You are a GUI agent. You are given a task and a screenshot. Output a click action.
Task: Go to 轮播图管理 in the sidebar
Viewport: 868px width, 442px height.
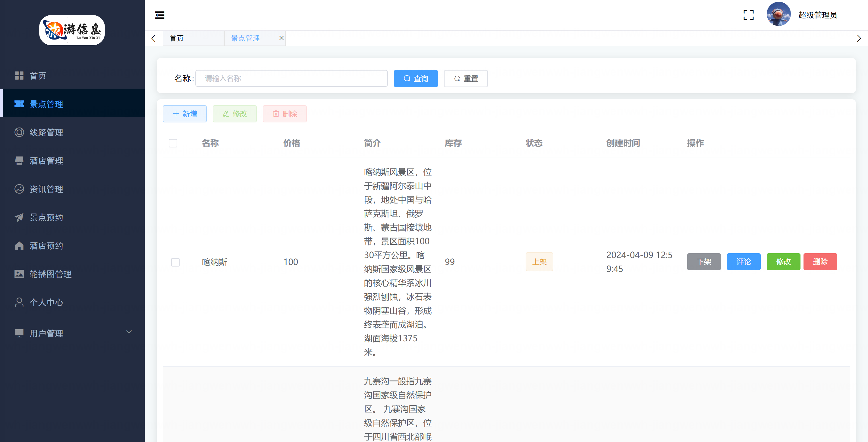click(x=50, y=274)
